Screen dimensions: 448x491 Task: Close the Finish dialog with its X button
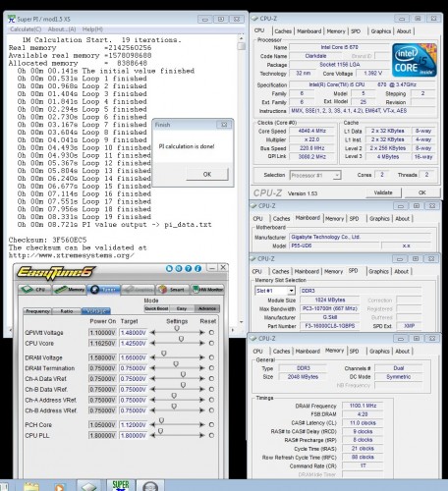224,125
